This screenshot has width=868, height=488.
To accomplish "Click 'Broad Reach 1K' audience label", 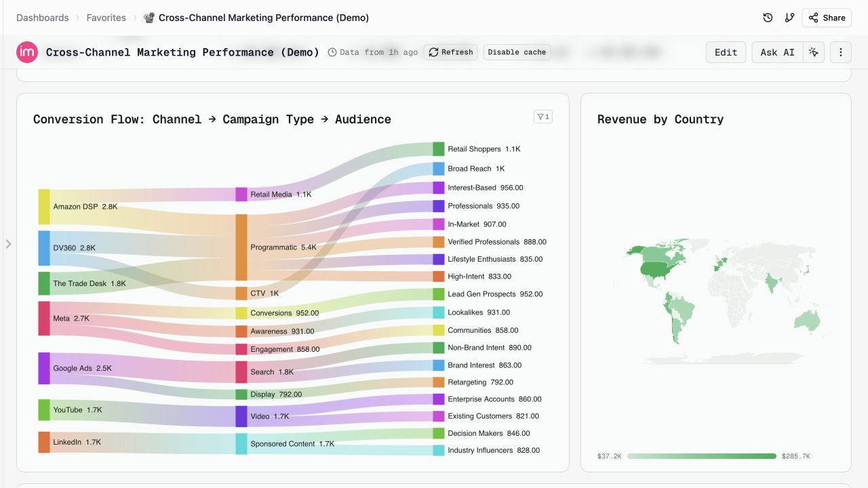I will coord(476,169).
